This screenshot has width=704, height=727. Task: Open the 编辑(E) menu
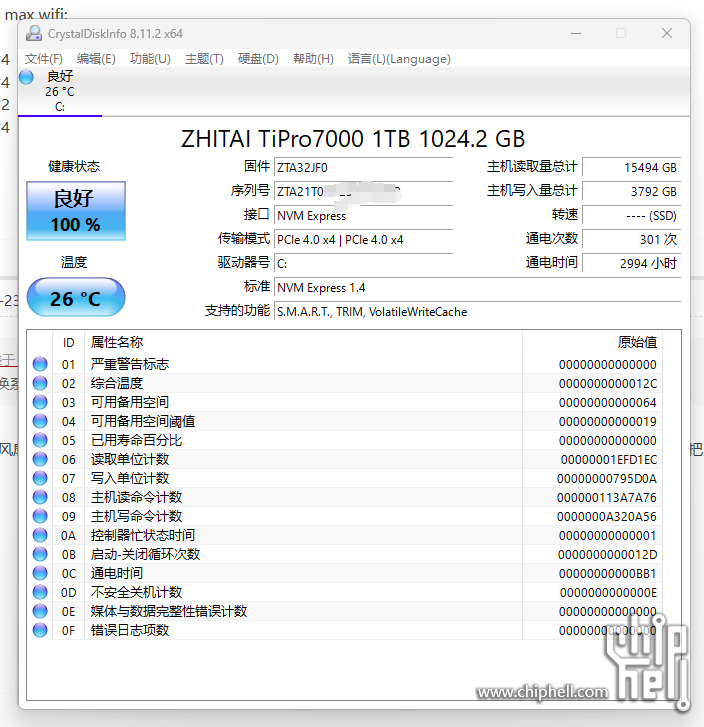pyautogui.click(x=96, y=59)
